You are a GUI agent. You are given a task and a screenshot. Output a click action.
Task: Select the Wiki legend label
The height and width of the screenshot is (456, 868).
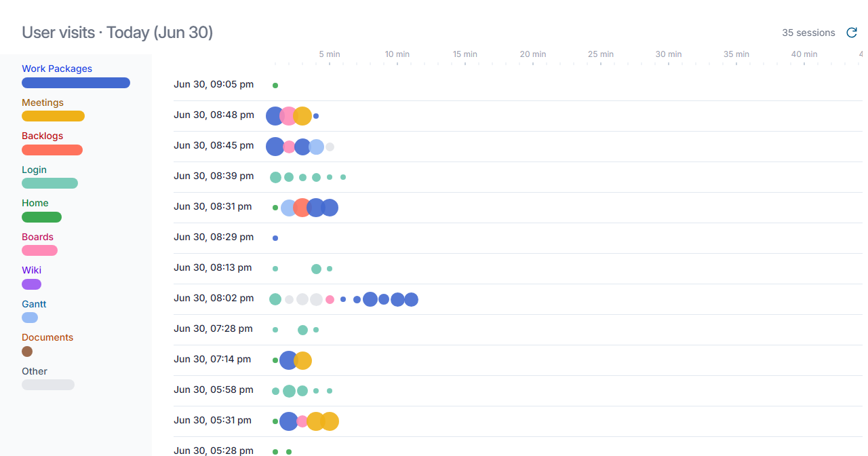[x=31, y=270]
